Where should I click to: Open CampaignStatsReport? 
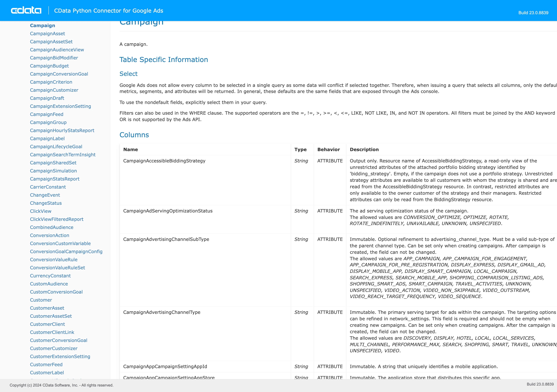click(x=55, y=179)
